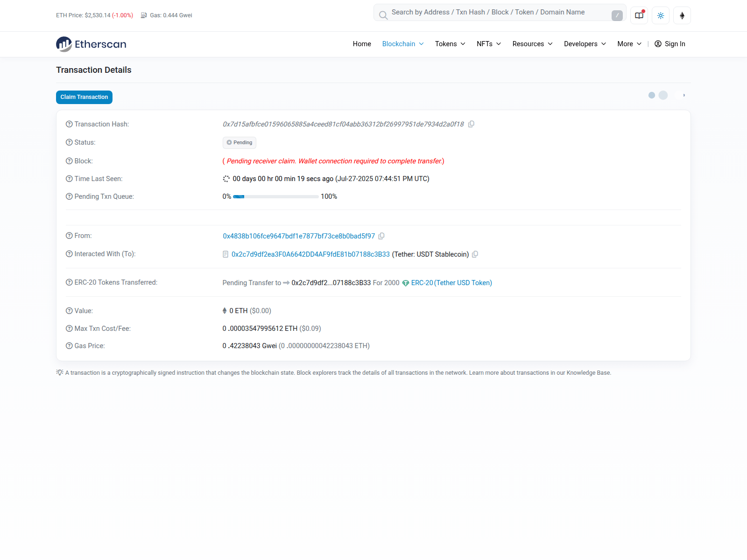Click the Transaction Details heading
This screenshot has height=560, width=747.
pyautogui.click(x=94, y=70)
